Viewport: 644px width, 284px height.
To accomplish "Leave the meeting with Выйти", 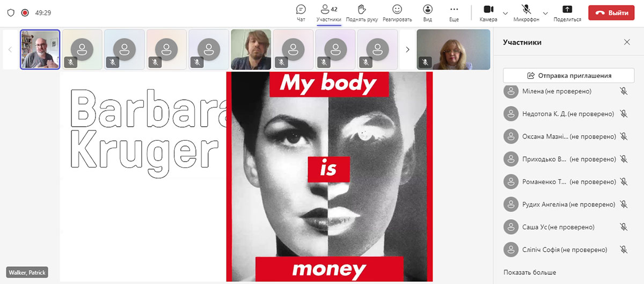I will coord(611,13).
